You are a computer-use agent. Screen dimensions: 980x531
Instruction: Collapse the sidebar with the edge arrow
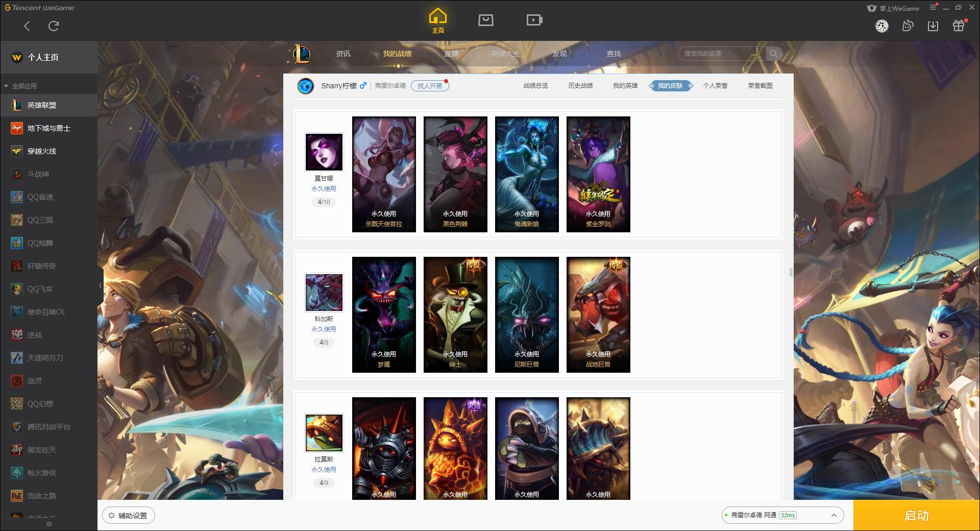(x=100, y=285)
